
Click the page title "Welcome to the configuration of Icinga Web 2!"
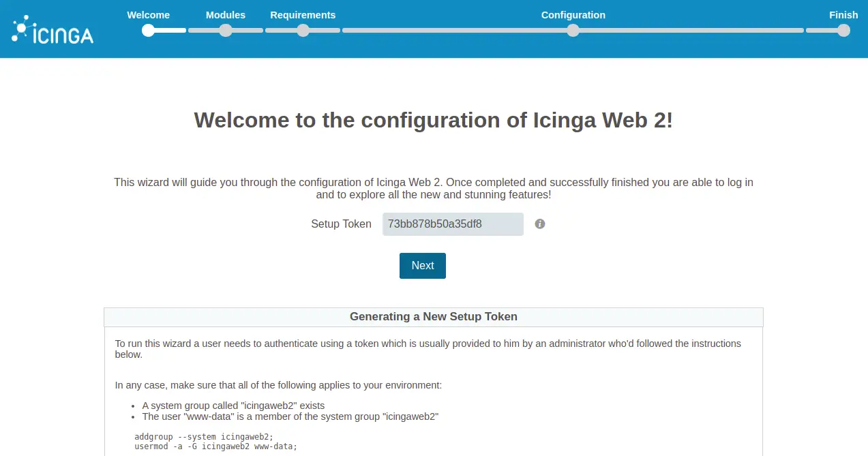click(x=434, y=120)
